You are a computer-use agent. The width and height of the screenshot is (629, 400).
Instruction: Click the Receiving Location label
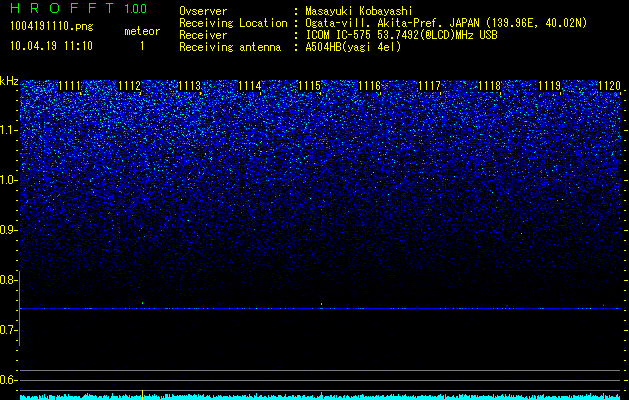(233, 23)
